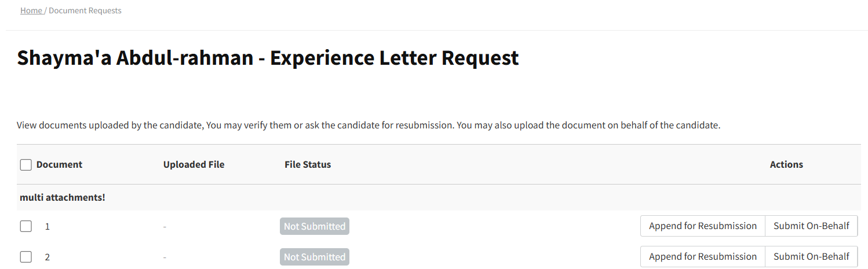Click the Document column header
The width and height of the screenshot is (868, 269).
pos(59,165)
